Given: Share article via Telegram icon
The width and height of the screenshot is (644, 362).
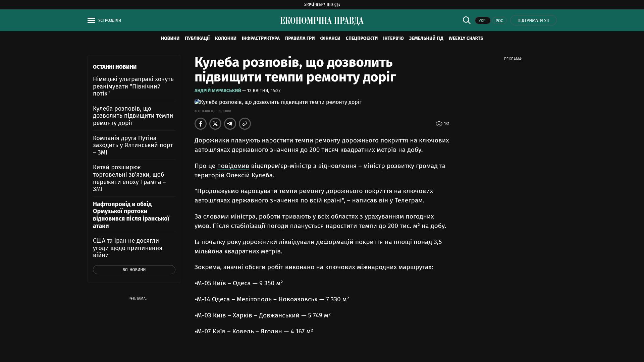Looking at the screenshot, I should [230, 124].
